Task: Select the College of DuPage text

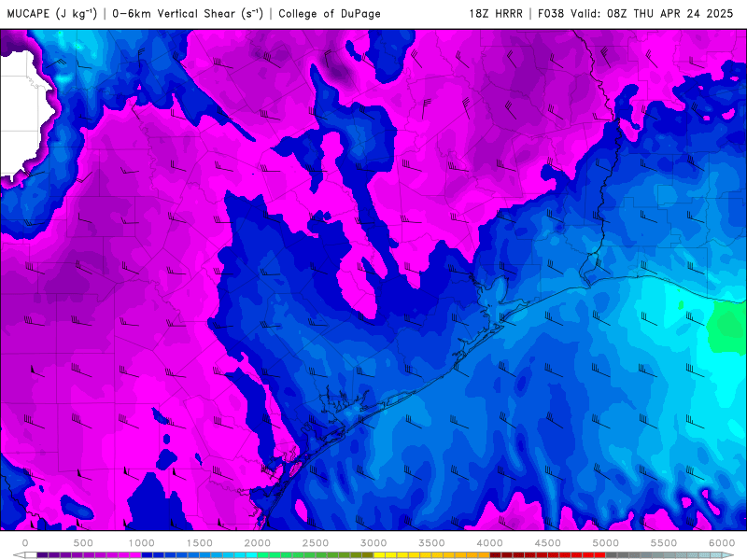Action: click(330, 14)
